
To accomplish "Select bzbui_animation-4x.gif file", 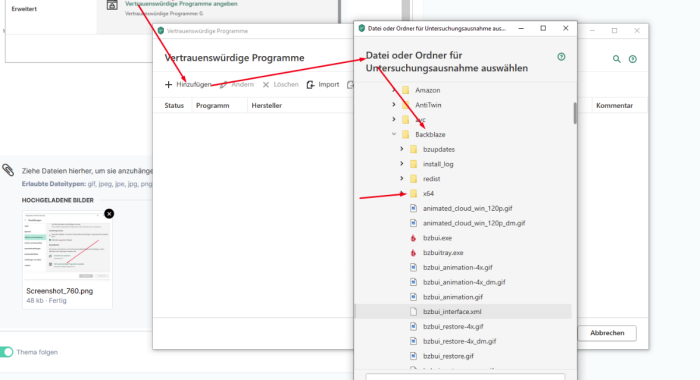I will point(458,267).
